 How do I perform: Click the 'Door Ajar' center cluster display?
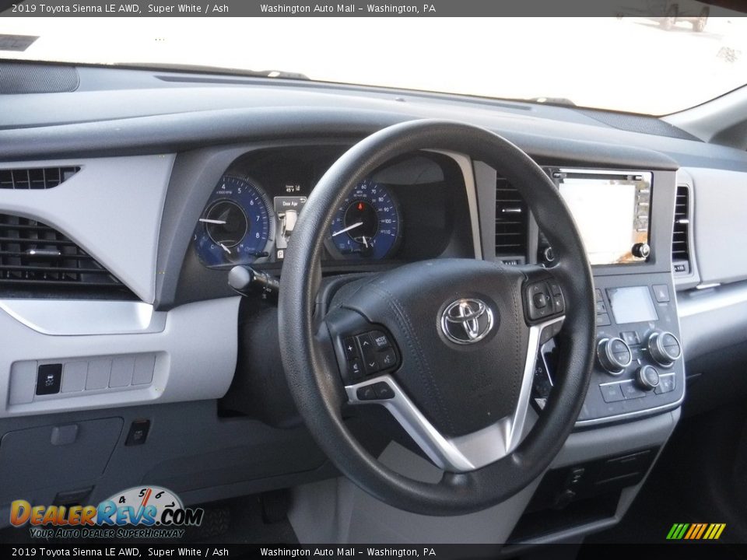(x=289, y=221)
